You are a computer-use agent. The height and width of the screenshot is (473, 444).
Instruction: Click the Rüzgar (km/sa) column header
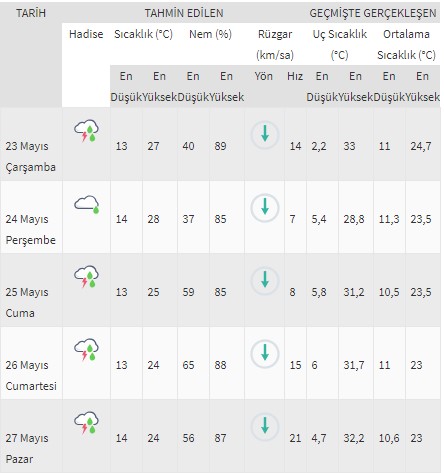(275, 44)
